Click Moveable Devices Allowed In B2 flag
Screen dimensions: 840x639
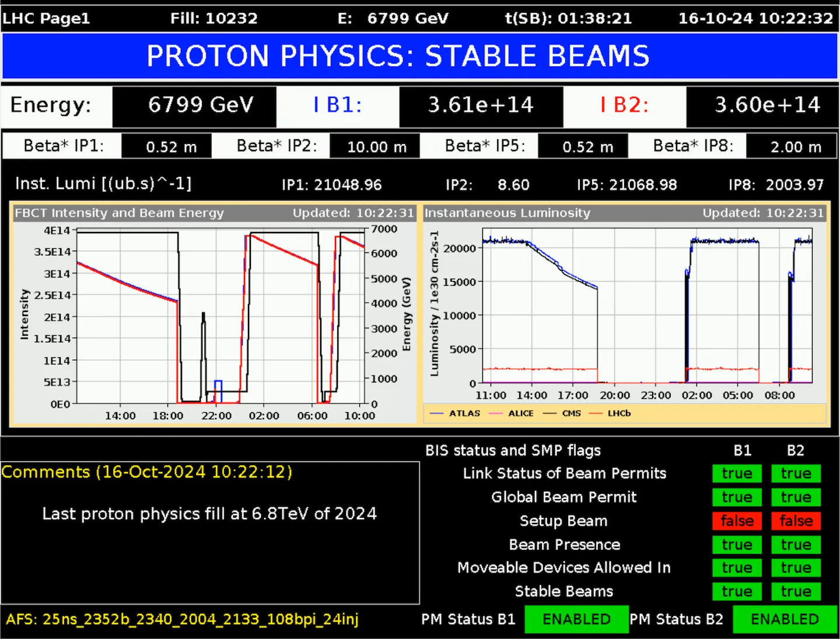pos(796,568)
